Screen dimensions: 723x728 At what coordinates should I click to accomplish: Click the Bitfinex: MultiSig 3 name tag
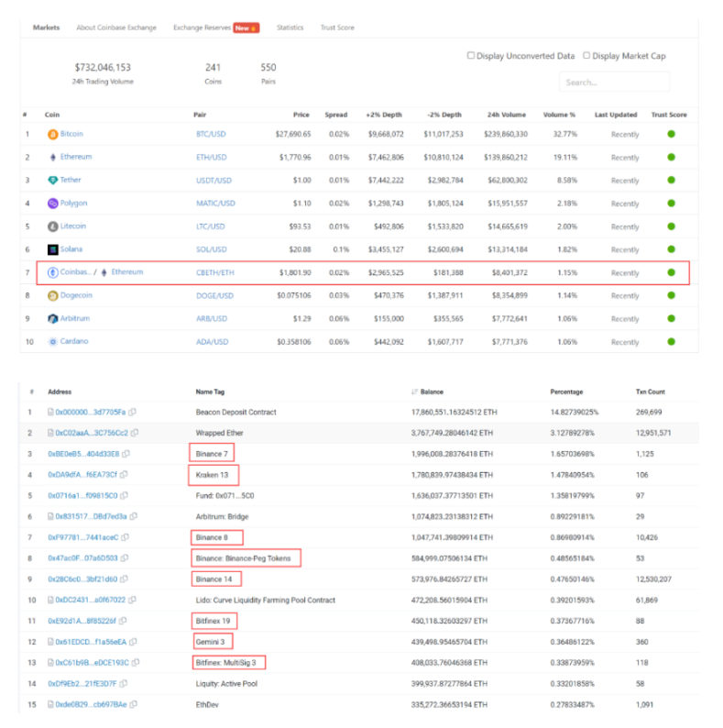point(226,663)
